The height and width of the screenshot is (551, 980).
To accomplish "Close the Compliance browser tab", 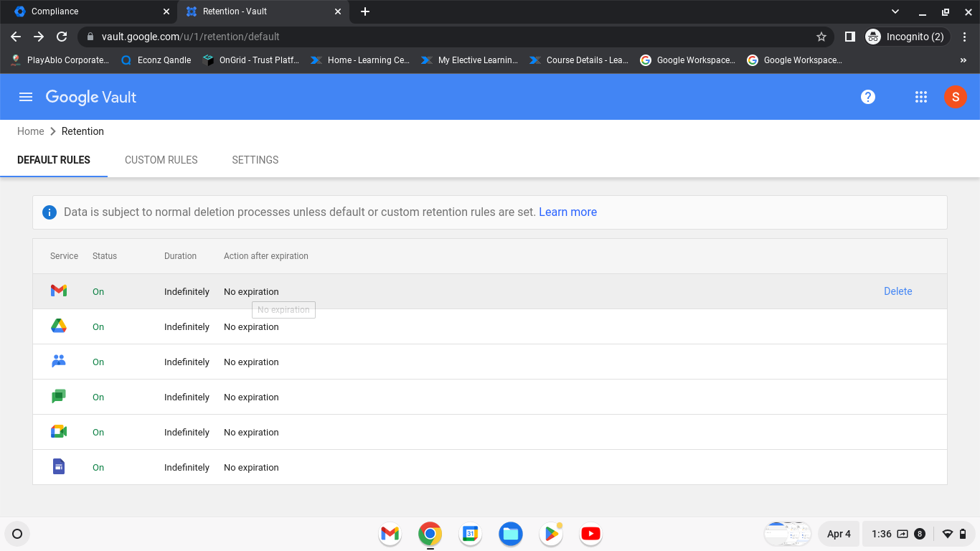I will pyautogui.click(x=166, y=11).
